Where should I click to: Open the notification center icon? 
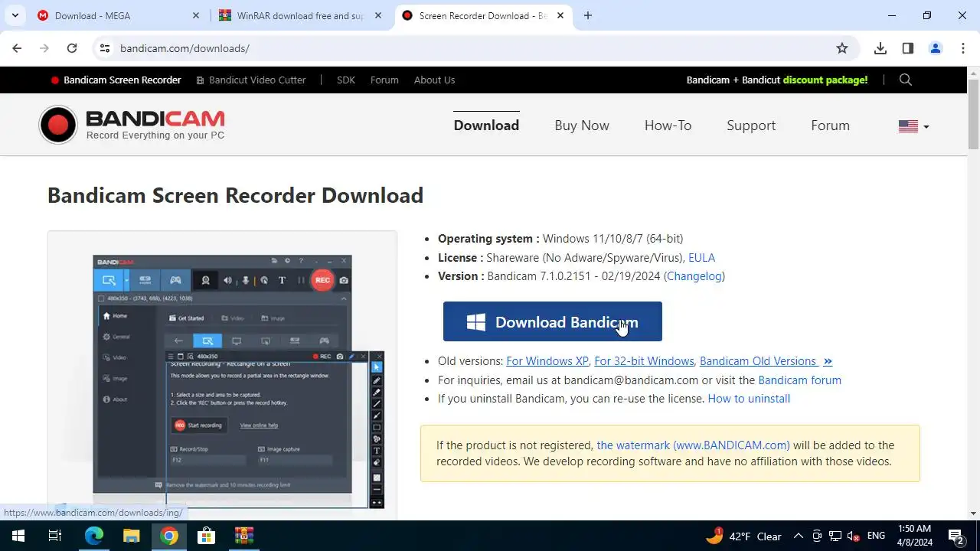(x=955, y=536)
